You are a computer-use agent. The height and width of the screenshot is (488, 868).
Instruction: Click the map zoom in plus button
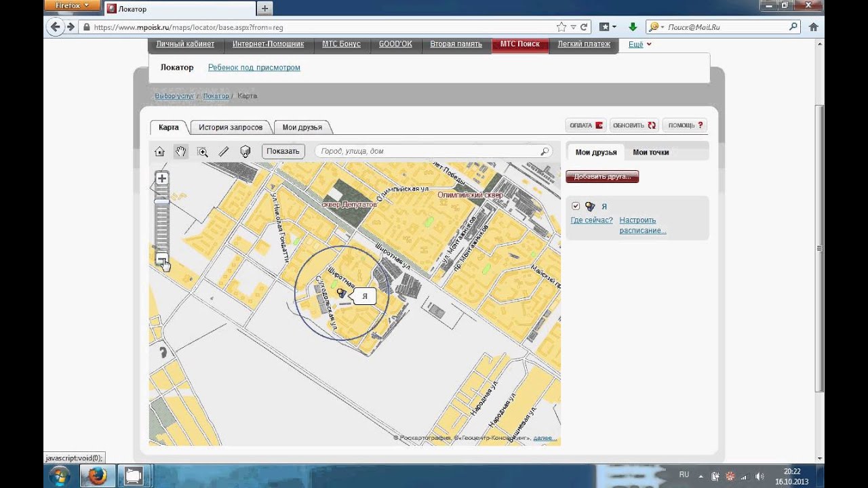coord(161,179)
